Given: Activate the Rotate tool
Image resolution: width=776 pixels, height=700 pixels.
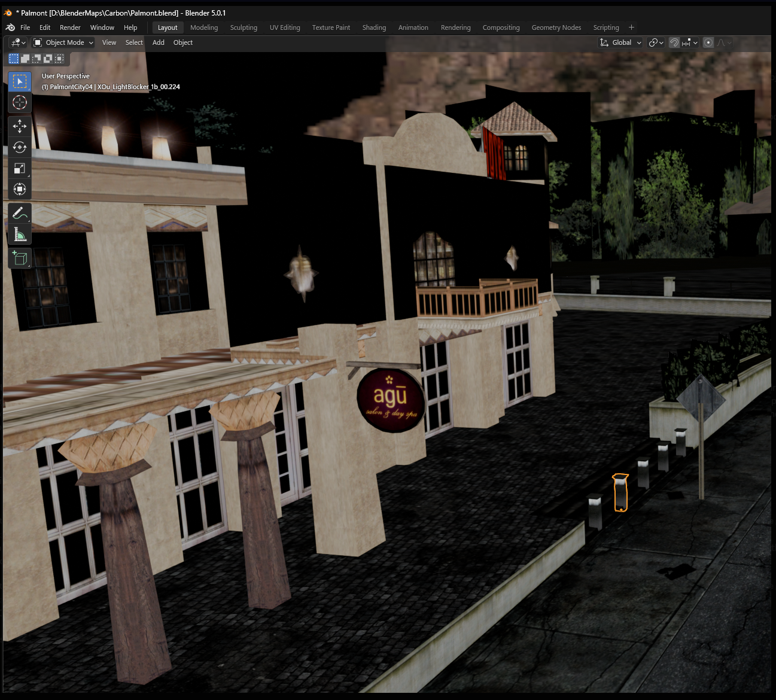Looking at the screenshot, I should [20, 147].
